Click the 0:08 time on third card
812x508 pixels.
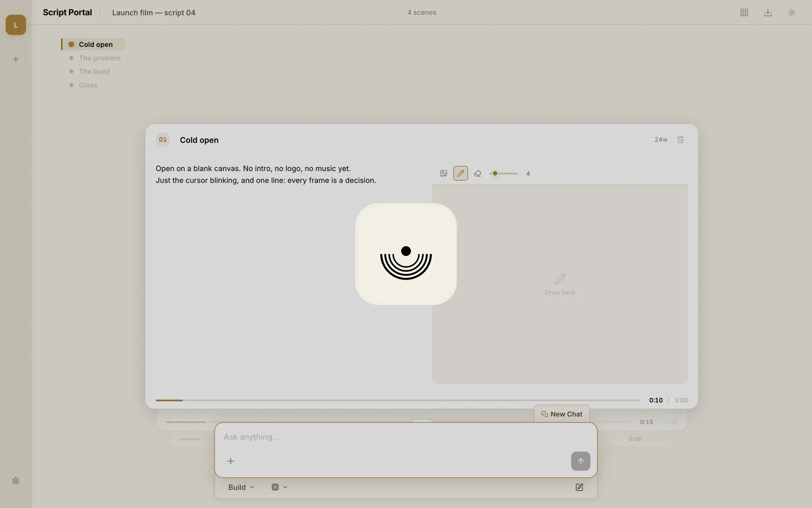pyautogui.click(x=635, y=439)
